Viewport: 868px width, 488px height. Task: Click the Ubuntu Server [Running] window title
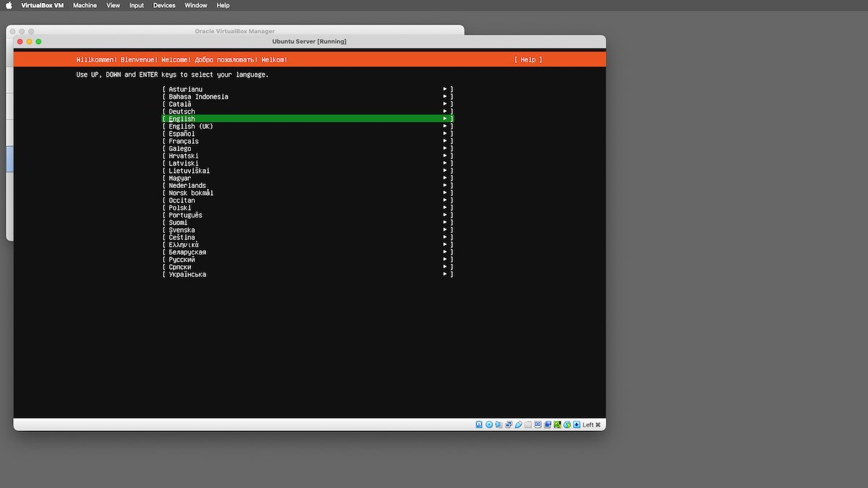(x=310, y=41)
